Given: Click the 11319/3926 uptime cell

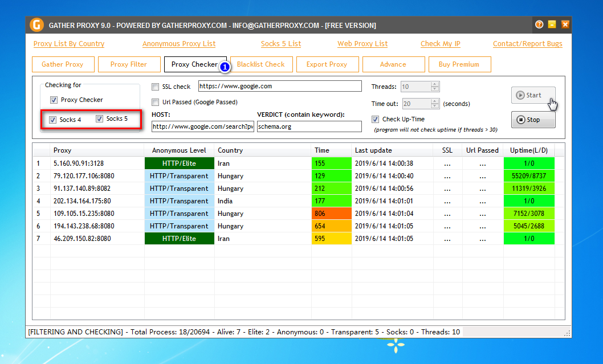Looking at the screenshot, I should point(529,189).
